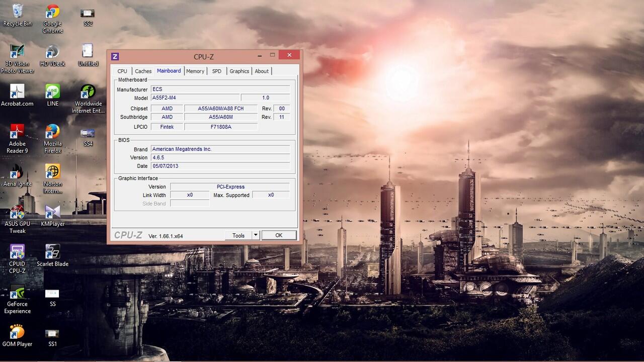Open the Aeria Ignite shortcut

tap(17, 175)
